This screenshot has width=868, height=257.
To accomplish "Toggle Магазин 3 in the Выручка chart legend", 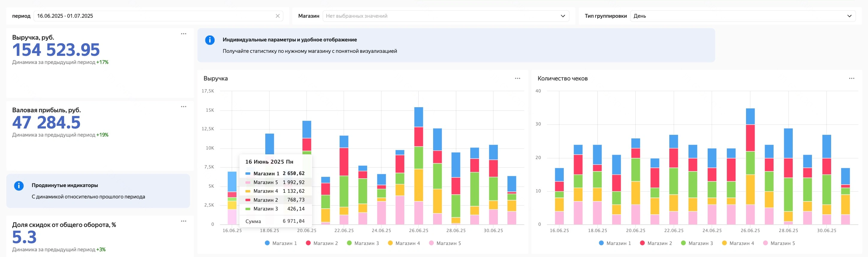I will point(363,243).
